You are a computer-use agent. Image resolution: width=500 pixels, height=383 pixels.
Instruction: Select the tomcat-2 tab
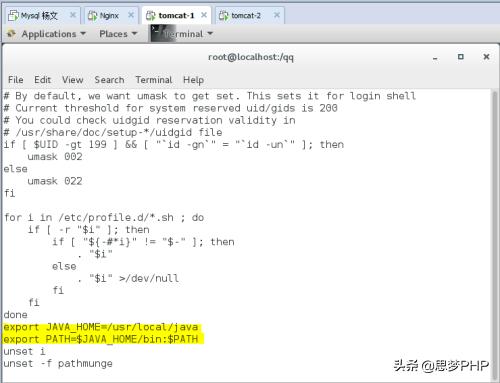coord(246,16)
